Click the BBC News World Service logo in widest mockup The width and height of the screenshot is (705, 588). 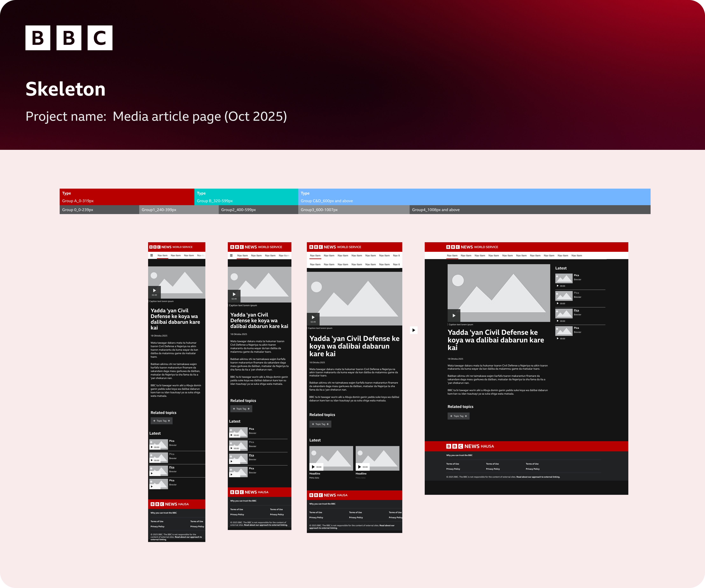(472, 247)
